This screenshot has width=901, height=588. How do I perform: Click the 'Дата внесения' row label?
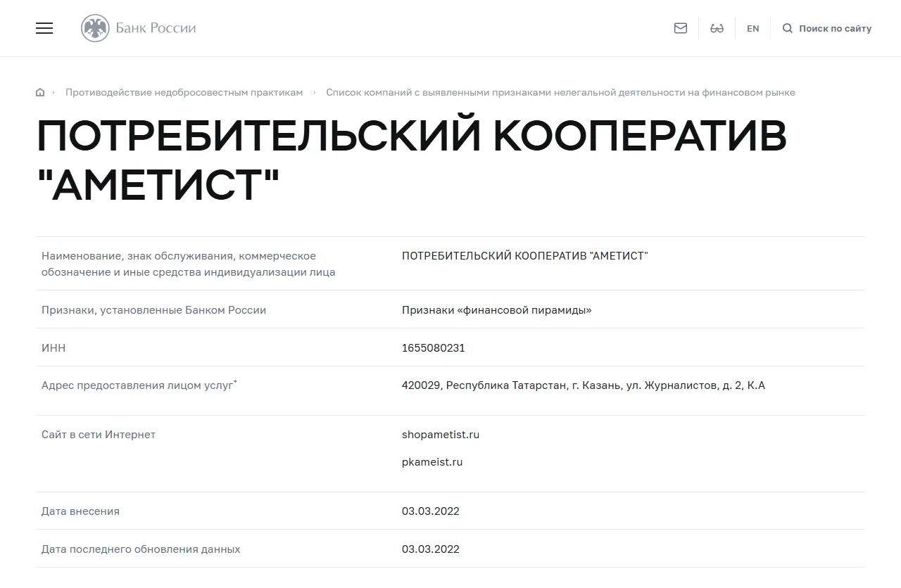81,511
